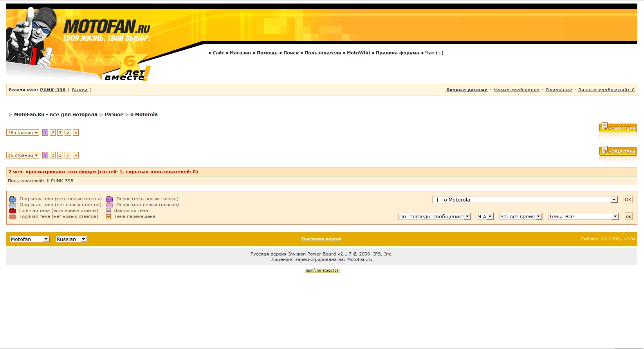The height and width of the screenshot is (349, 644).
Task: Click the hot topic with new replies icon
Action: (x=13, y=210)
